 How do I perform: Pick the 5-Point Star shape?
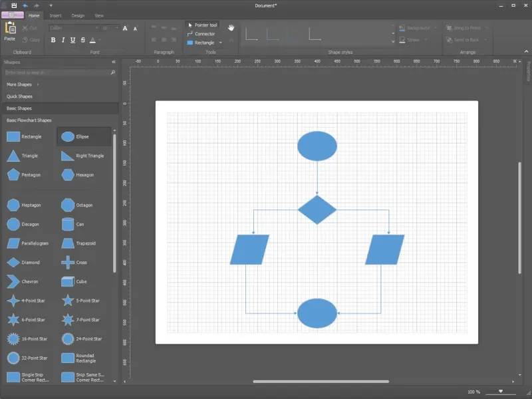(67, 301)
